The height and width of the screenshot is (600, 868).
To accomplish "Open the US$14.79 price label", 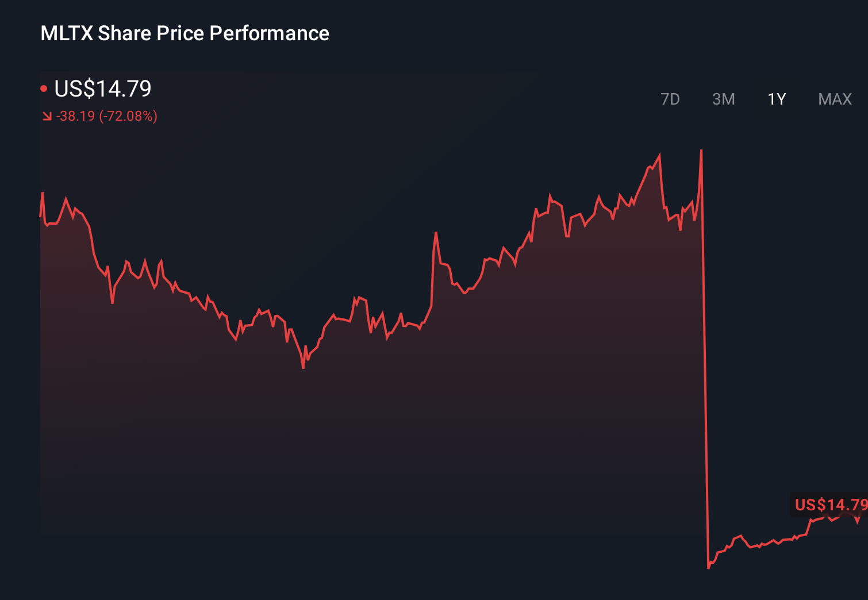I will pyautogui.click(x=102, y=89).
